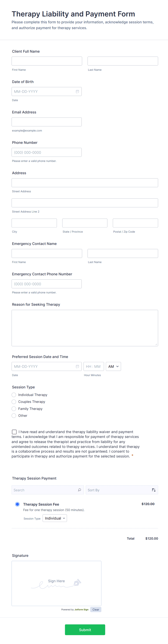The height and width of the screenshot is (644, 168).
Task: Select the Couples Therapy radio option
Action: click(x=14, y=402)
